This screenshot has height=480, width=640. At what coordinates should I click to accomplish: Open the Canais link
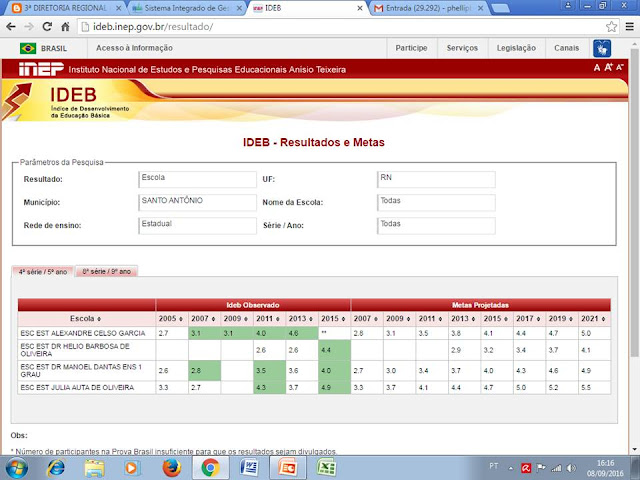[567, 48]
